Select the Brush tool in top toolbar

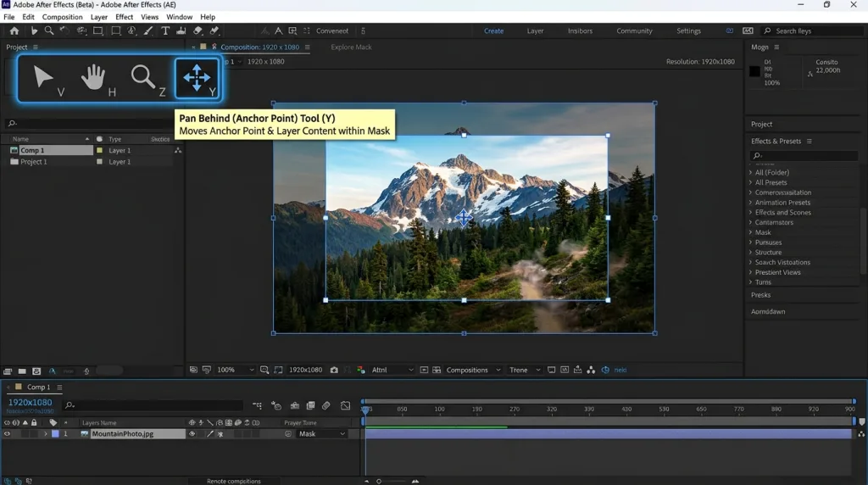click(147, 31)
